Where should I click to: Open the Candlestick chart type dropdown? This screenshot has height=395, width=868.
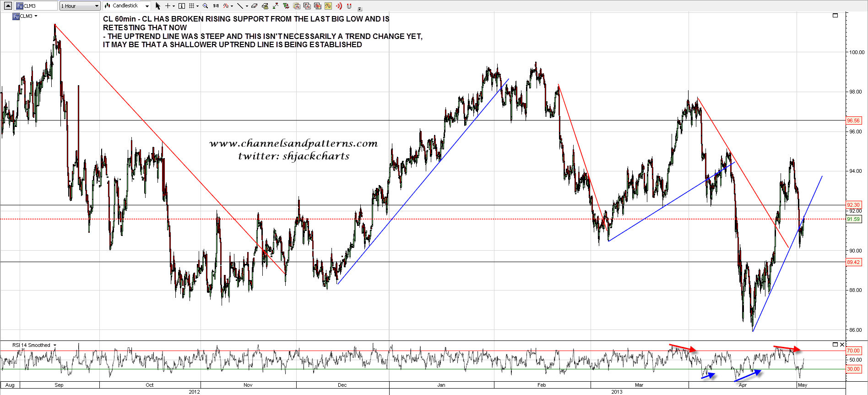127,6
